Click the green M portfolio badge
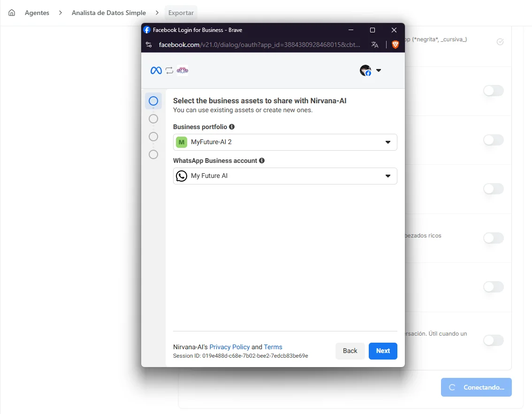The width and height of the screenshot is (532, 414). (182, 142)
